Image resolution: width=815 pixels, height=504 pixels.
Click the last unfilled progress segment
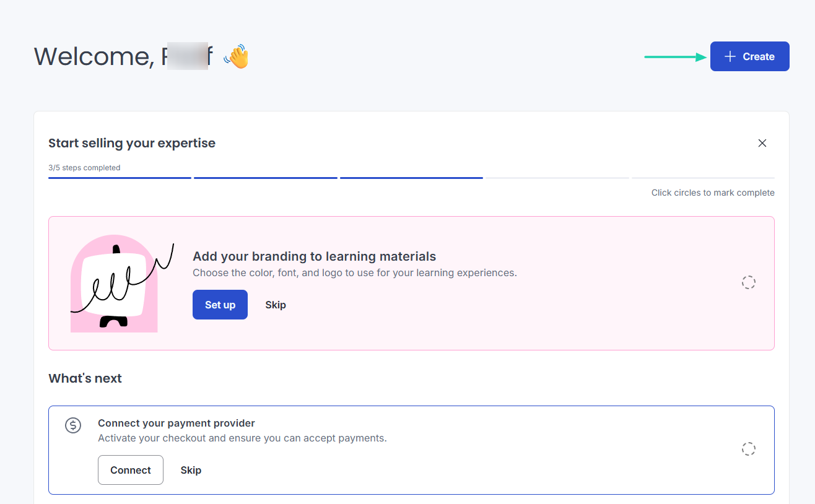click(x=703, y=178)
